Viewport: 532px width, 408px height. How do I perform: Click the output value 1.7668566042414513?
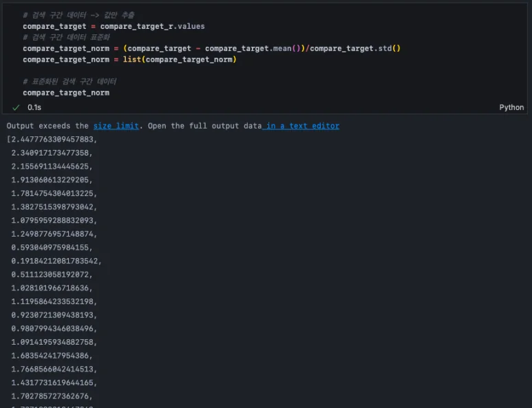tap(54, 369)
